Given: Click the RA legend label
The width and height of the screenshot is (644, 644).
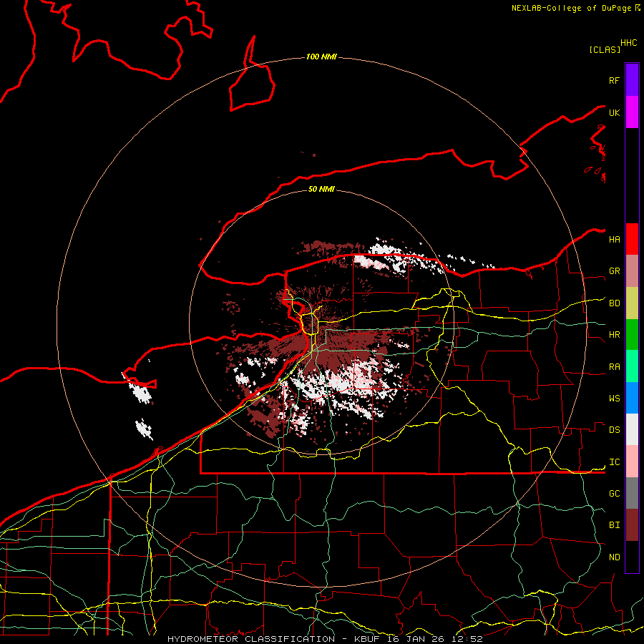Looking at the screenshot, I should [x=614, y=367].
